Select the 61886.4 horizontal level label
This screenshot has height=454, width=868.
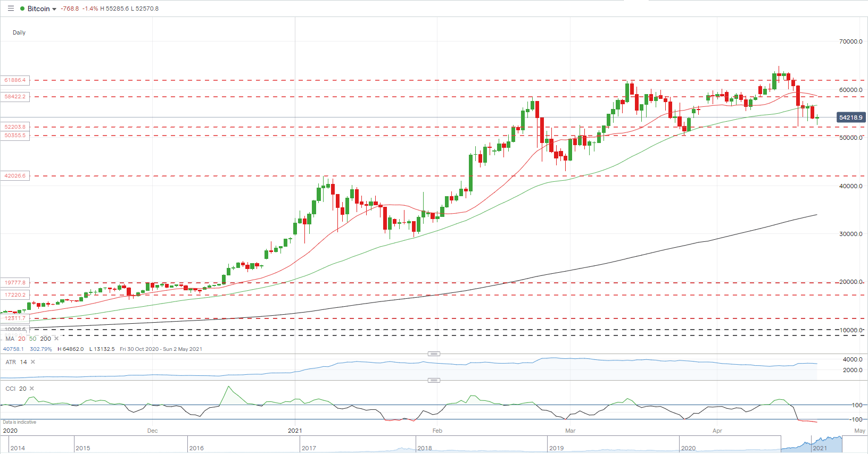15,80
